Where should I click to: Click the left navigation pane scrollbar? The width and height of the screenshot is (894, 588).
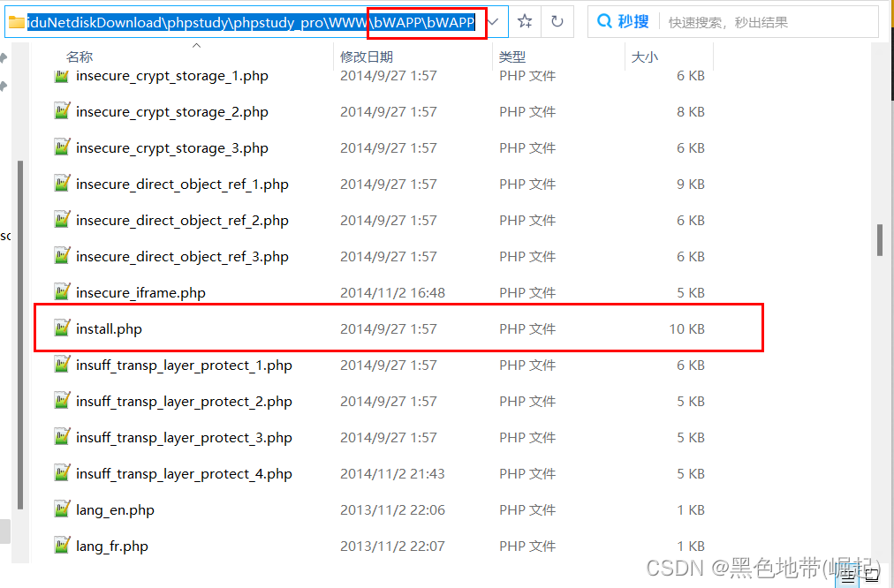[20, 335]
